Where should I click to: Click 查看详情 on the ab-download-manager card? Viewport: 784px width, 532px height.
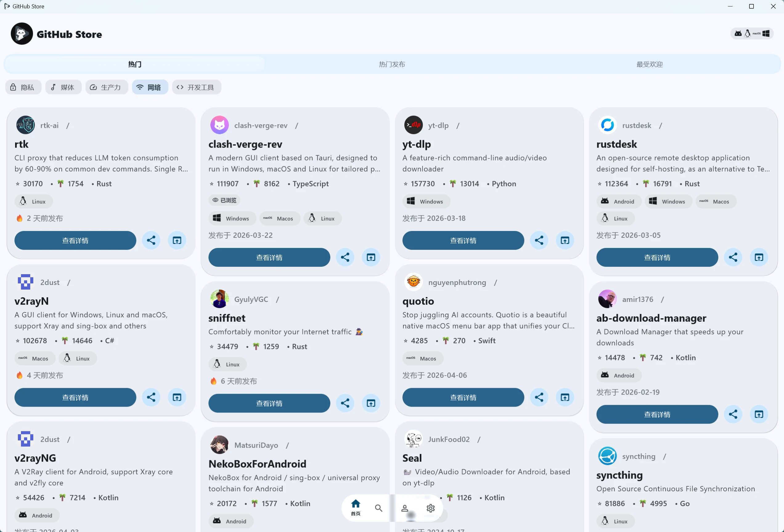point(656,414)
